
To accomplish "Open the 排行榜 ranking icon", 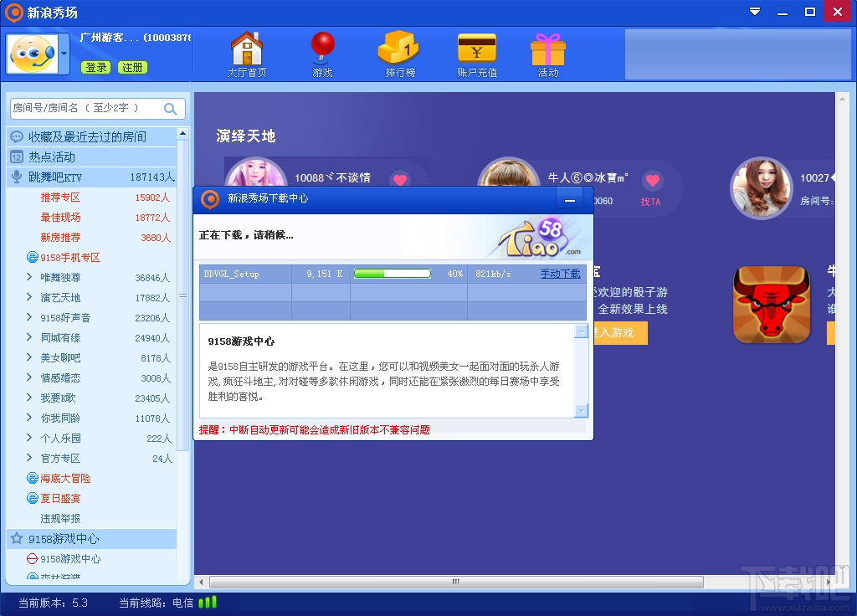I will point(400,54).
